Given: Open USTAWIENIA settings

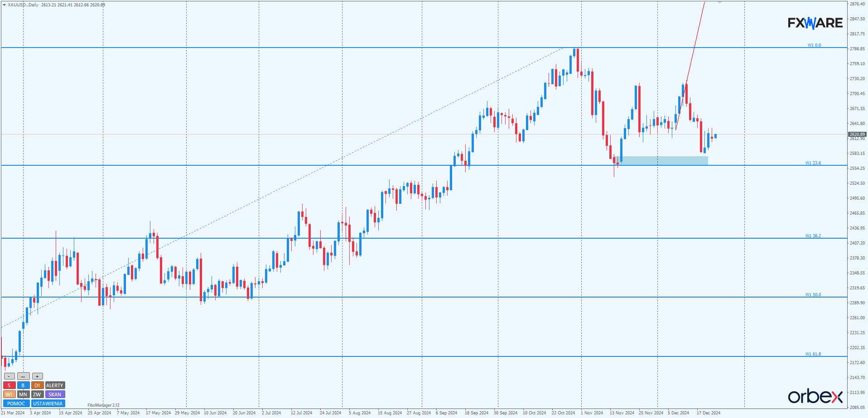Looking at the screenshot, I should 48,404.
